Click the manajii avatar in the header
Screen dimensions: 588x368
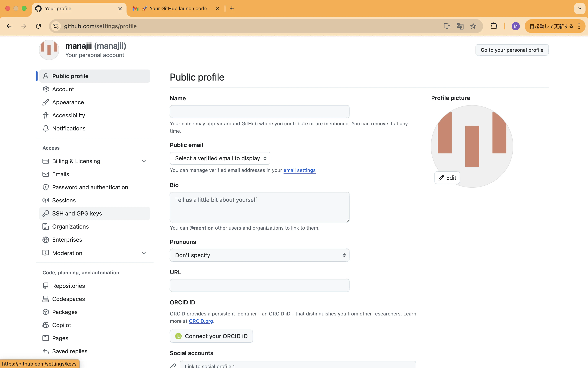[x=49, y=50]
